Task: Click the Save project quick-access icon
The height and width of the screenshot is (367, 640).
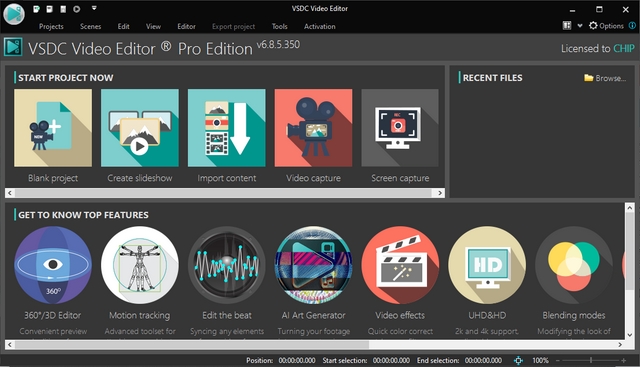Action: 49,9
